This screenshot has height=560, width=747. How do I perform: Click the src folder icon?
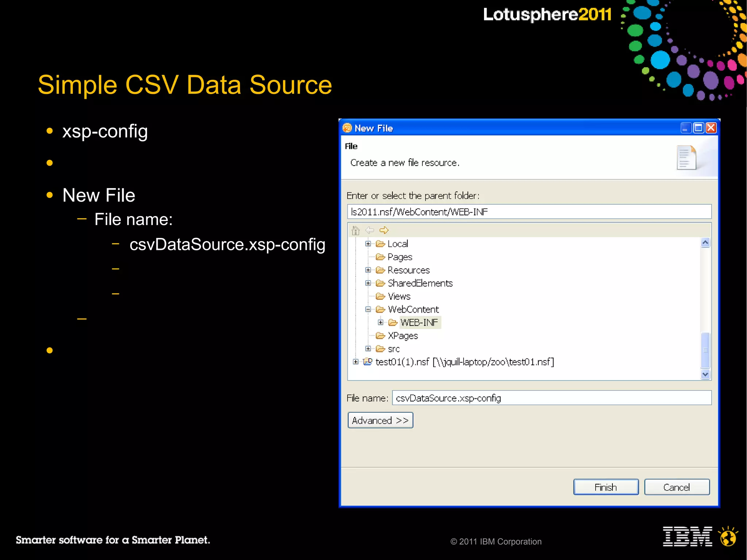tap(380, 349)
